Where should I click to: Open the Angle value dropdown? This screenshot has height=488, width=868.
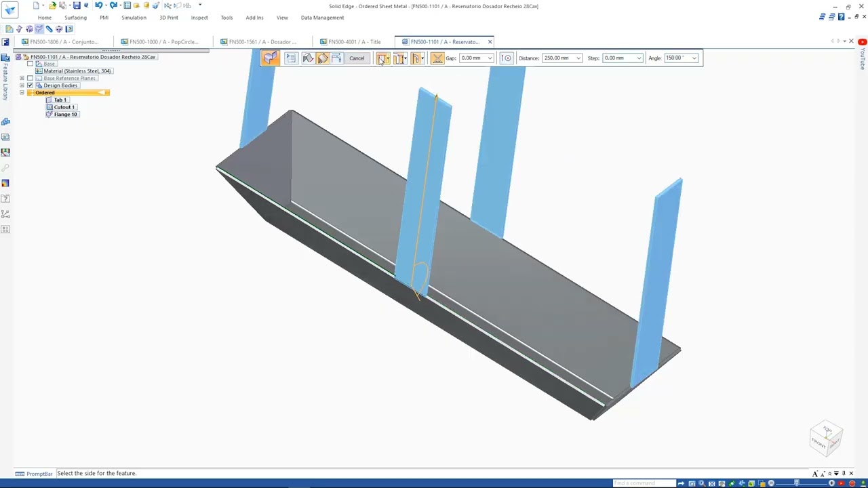pos(694,58)
